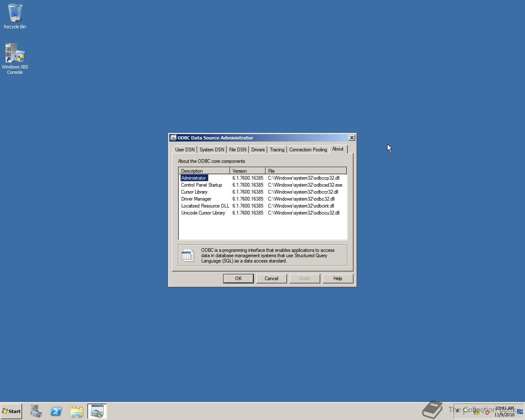Click the odbccu32.dll file path
Image resolution: width=525 pixels, height=420 pixels.
tap(304, 213)
